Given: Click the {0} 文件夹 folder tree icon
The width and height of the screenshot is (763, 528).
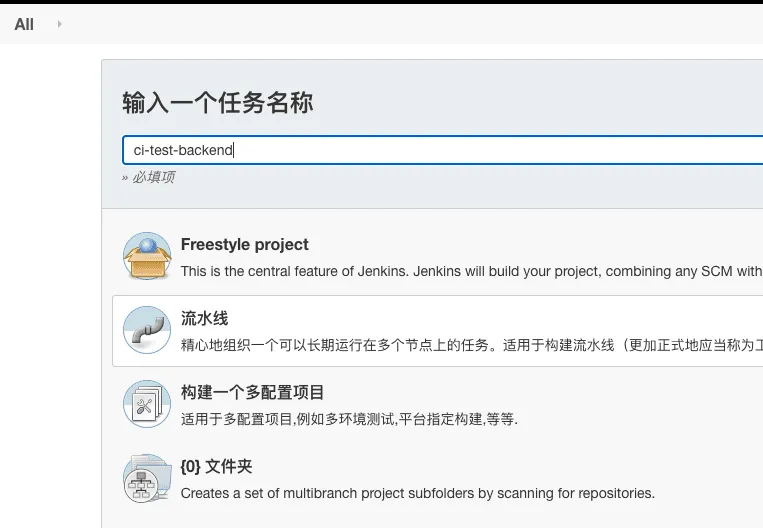Looking at the screenshot, I should tap(147, 478).
